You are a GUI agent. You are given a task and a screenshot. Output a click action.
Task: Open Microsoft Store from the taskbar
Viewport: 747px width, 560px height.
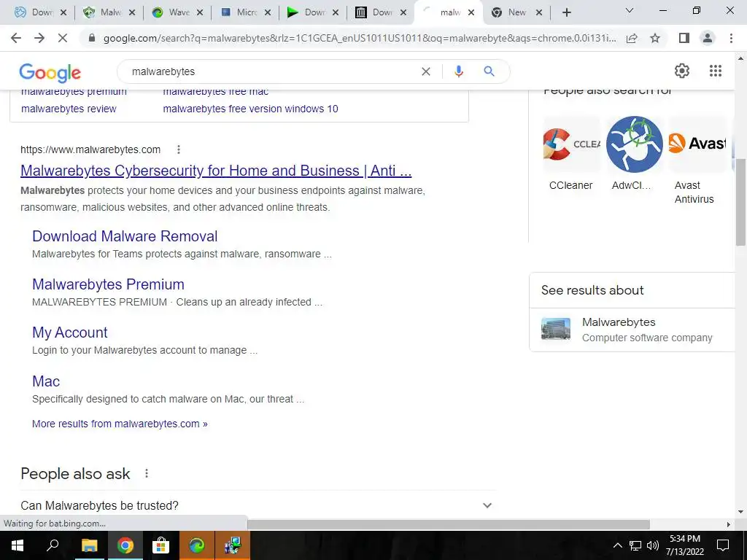160,545
